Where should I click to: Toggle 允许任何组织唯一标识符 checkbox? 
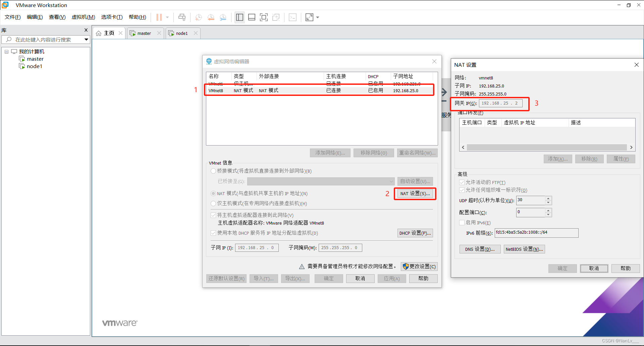tap(462, 190)
